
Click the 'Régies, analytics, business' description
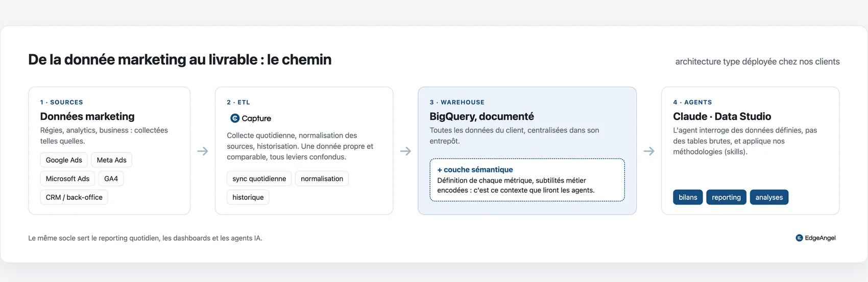coord(104,136)
